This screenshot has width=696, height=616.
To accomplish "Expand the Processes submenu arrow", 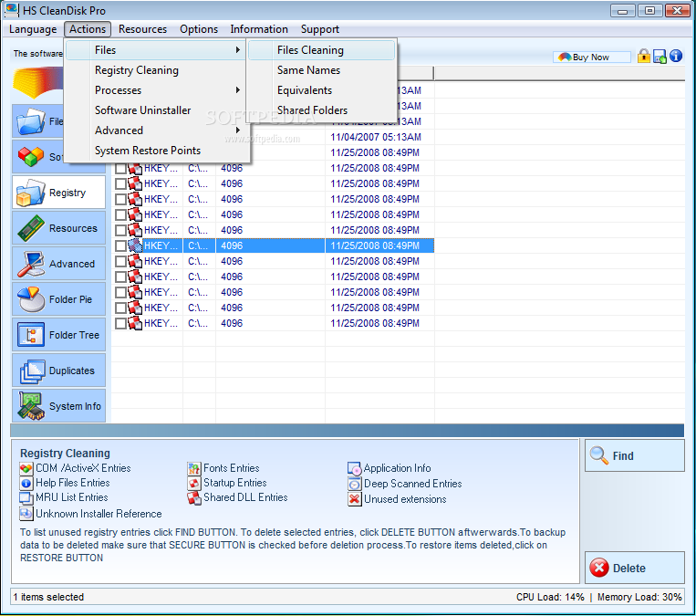I will (238, 89).
